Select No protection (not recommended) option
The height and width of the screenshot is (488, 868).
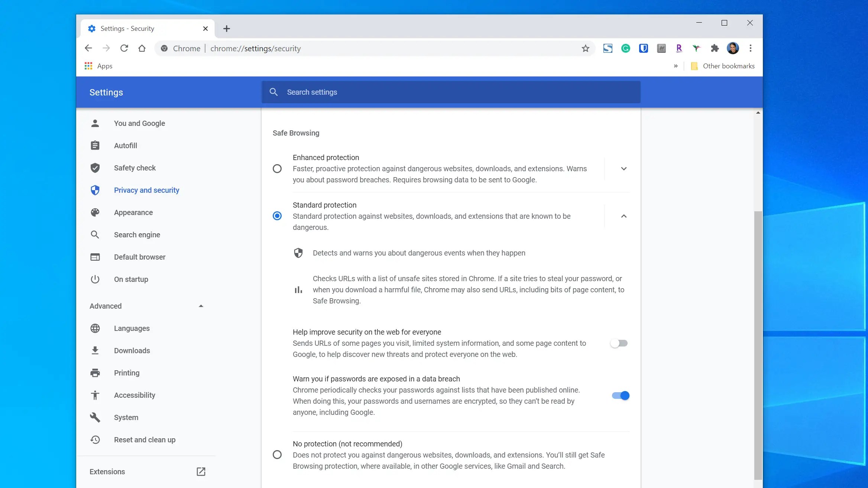click(x=277, y=455)
